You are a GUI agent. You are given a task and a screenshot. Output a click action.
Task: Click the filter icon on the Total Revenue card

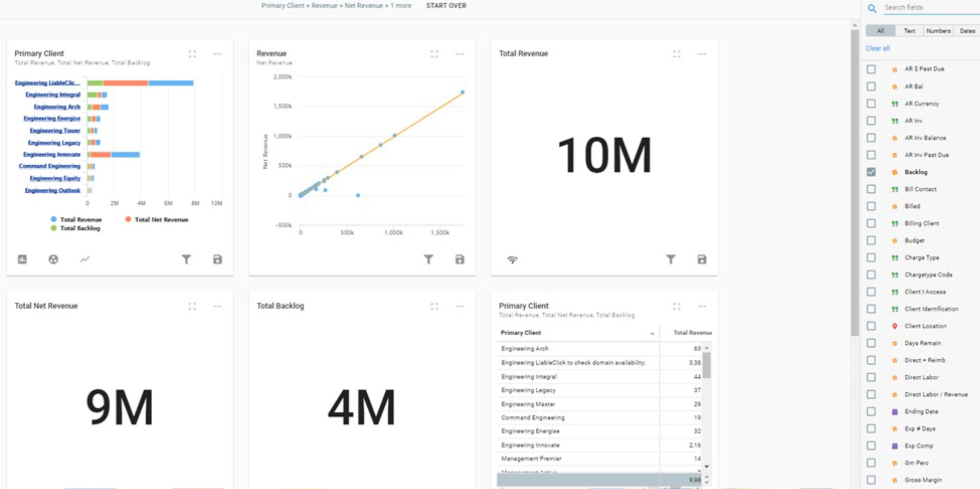tap(671, 259)
